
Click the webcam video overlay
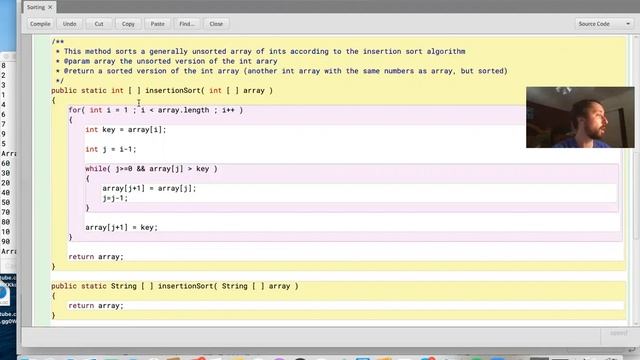pyautogui.click(x=580, y=117)
